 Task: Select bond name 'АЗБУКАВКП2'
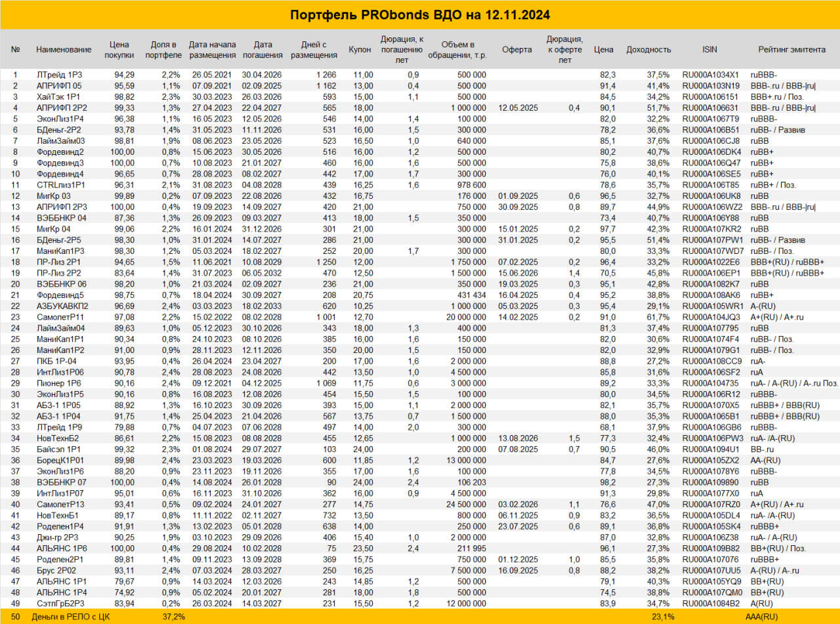[62, 306]
